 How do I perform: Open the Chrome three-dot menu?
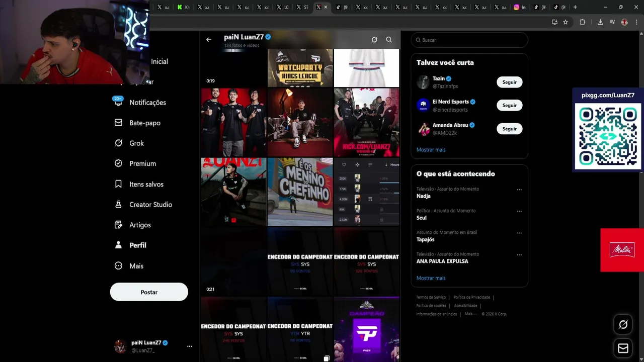(636, 22)
